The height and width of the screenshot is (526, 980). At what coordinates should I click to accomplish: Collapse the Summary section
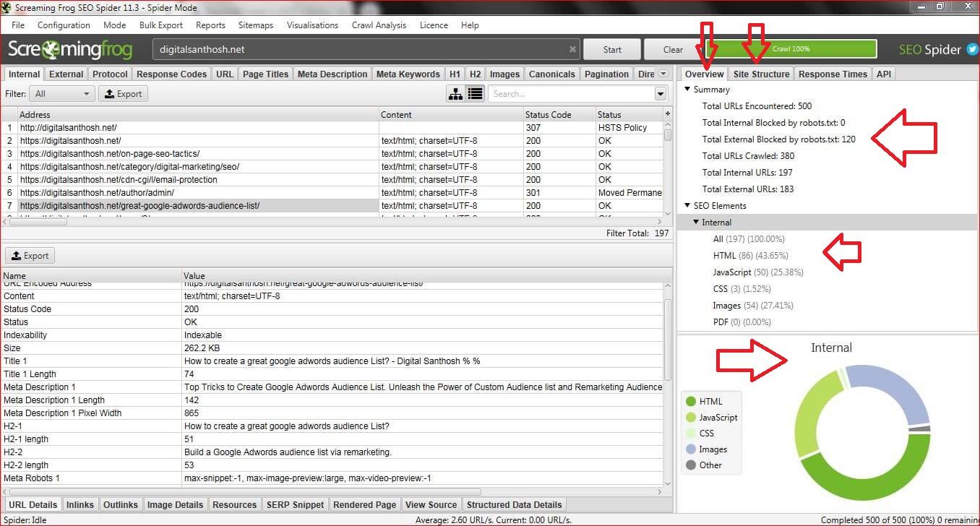pos(687,90)
